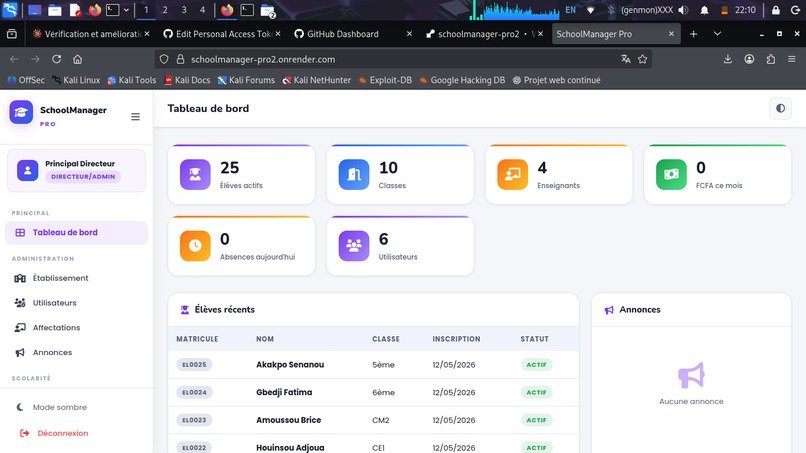Click the Firefox view icon left of tabs
The image size is (806, 453).
click(x=12, y=34)
